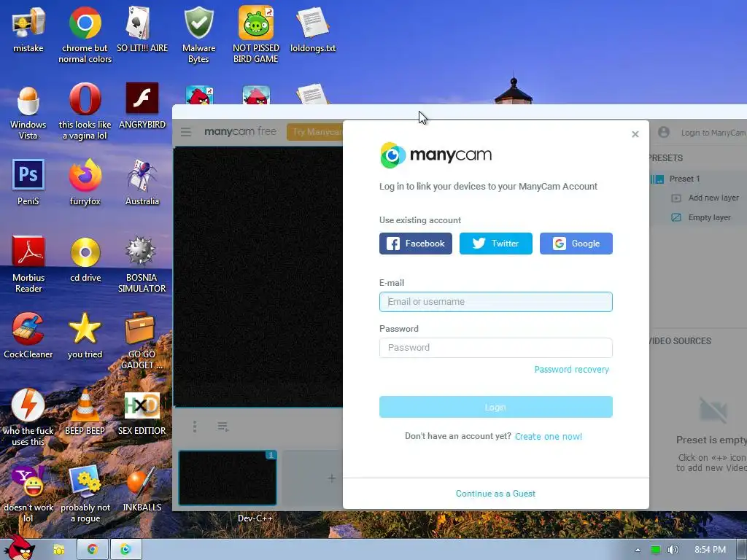The height and width of the screenshot is (560, 747).
Task: Click the light-blue Login button
Action: tap(495, 407)
